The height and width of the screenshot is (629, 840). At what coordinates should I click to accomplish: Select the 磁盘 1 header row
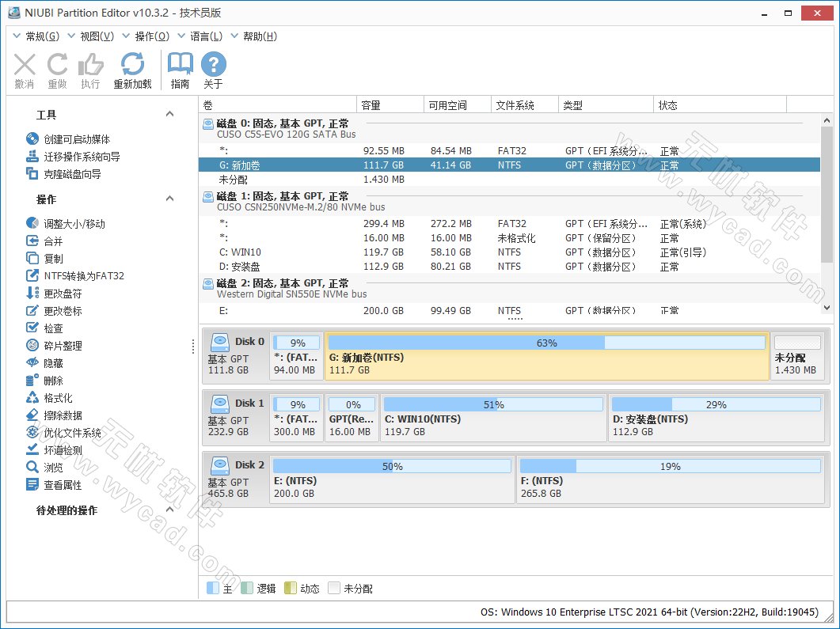click(x=510, y=201)
